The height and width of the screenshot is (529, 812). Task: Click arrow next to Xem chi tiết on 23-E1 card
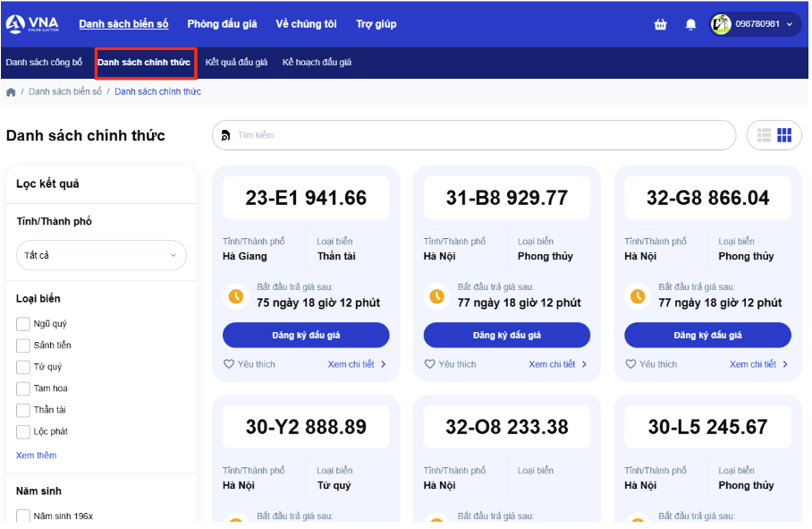(x=384, y=364)
